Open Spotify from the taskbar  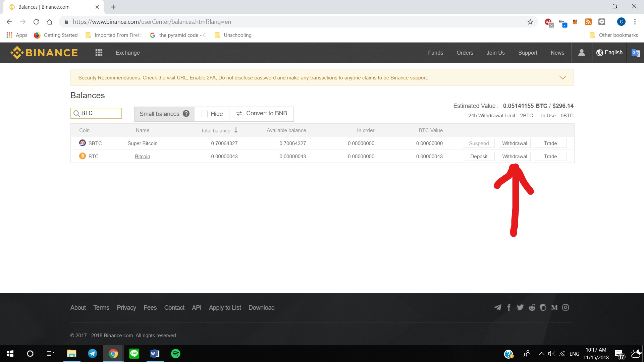click(x=175, y=354)
